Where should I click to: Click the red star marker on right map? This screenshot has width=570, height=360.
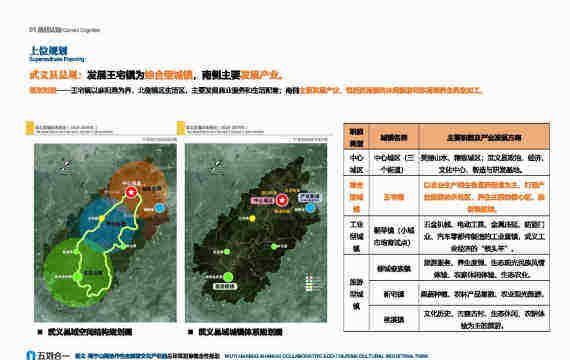coord(282,200)
